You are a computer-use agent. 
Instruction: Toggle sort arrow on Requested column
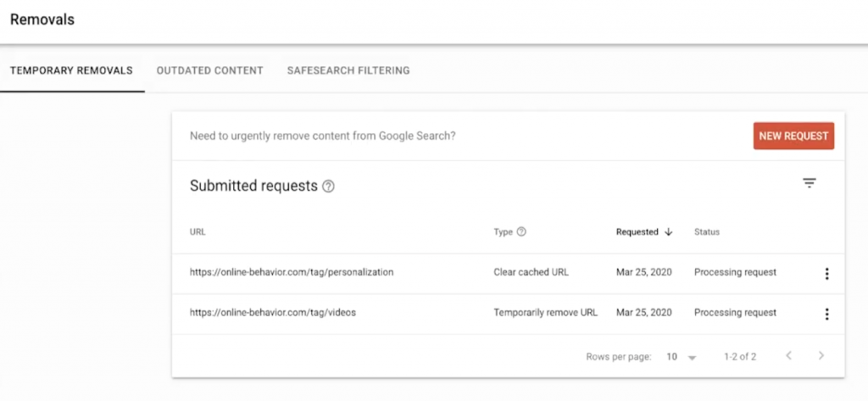click(668, 232)
